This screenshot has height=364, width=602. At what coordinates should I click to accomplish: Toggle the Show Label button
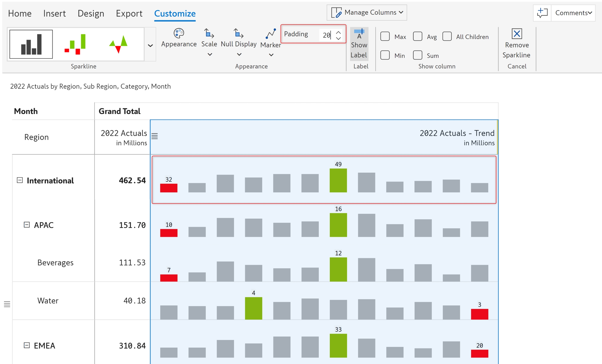[x=359, y=44]
